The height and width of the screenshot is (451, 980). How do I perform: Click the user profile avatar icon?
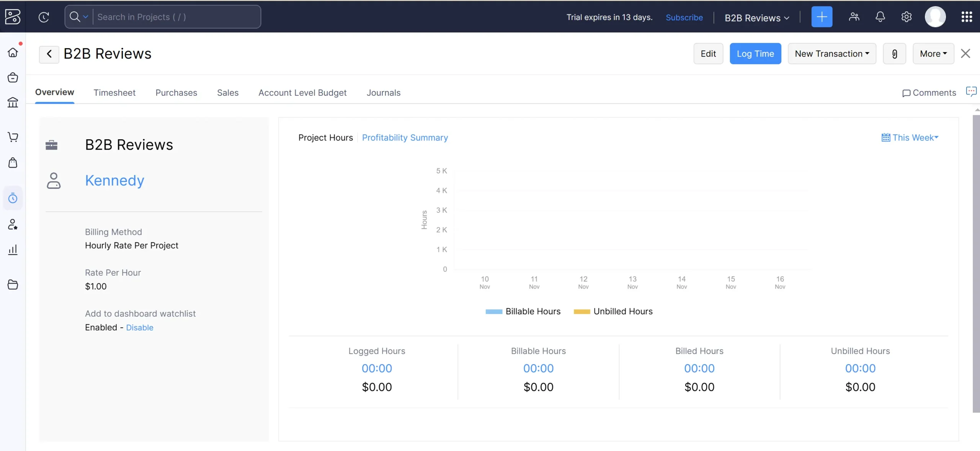coord(936,17)
